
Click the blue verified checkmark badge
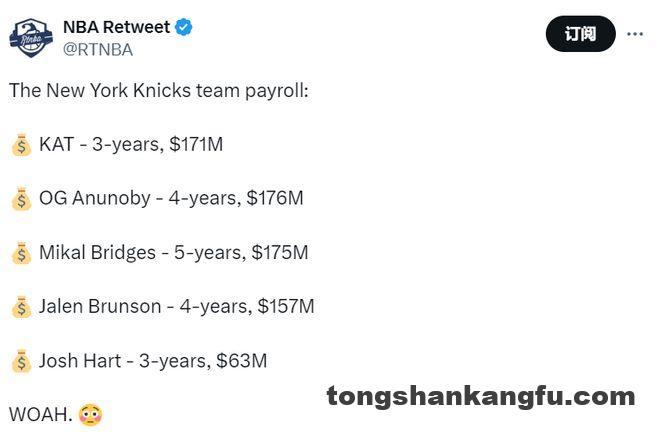click(x=184, y=27)
